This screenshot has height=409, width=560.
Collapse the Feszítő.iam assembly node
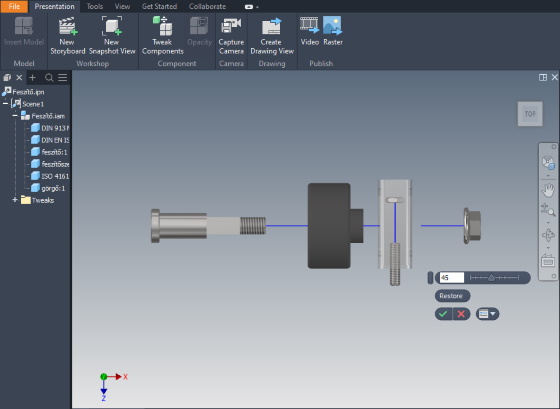point(15,116)
